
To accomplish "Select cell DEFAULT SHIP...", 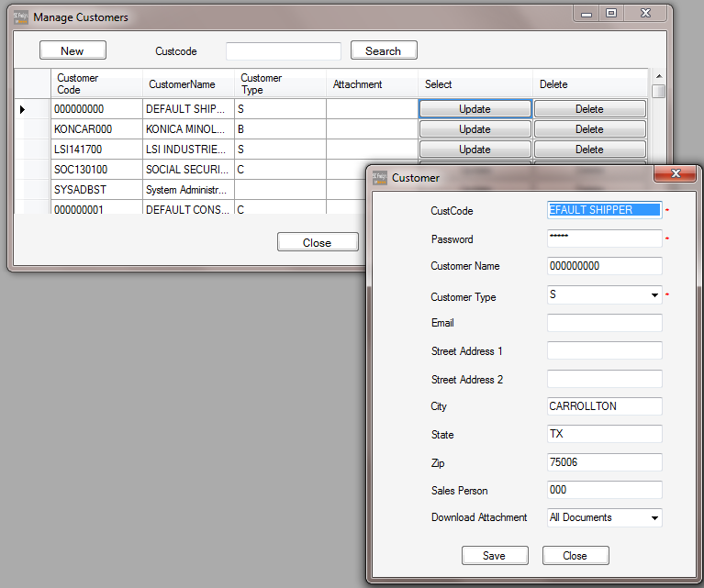I will point(188,109).
